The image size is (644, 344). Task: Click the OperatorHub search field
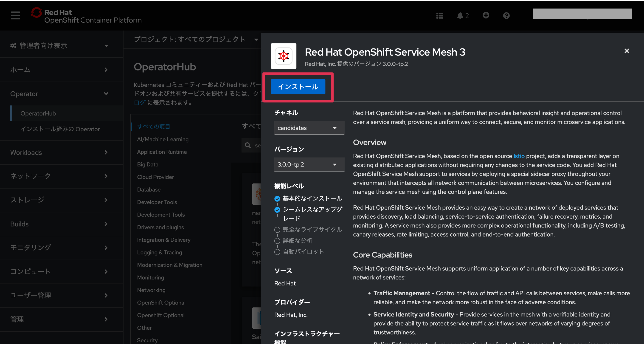(x=258, y=145)
